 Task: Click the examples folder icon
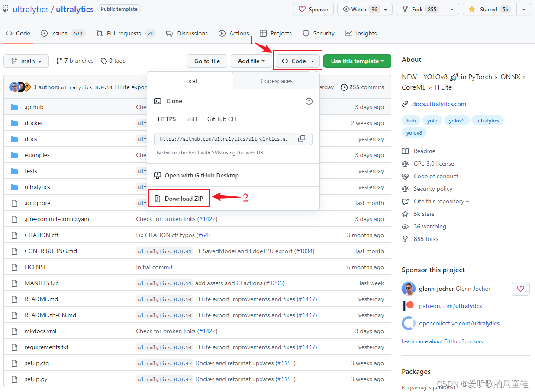click(x=14, y=155)
